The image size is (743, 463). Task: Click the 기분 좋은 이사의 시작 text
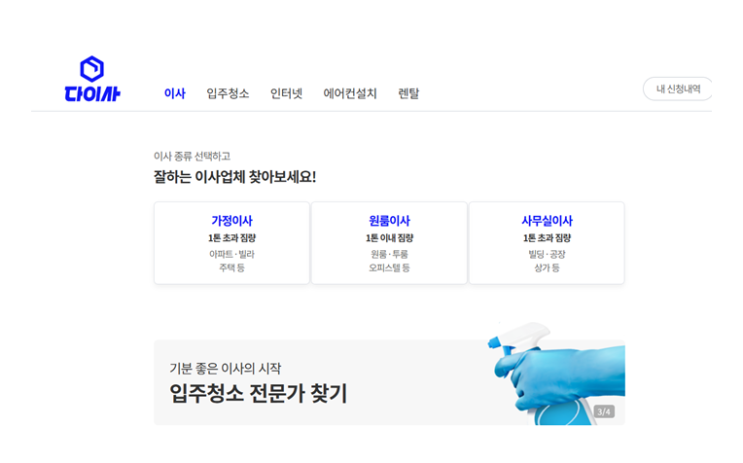[x=225, y=368]
